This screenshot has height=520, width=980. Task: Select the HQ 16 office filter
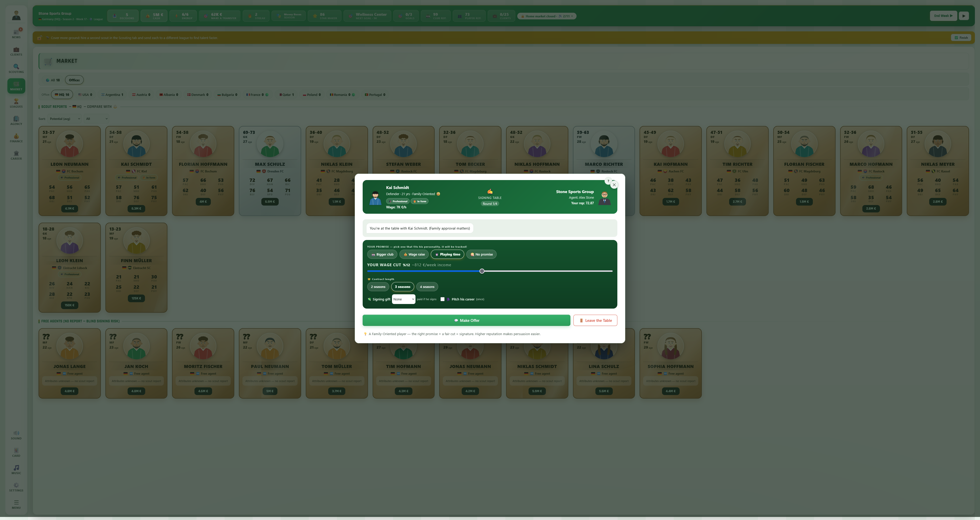62,95
